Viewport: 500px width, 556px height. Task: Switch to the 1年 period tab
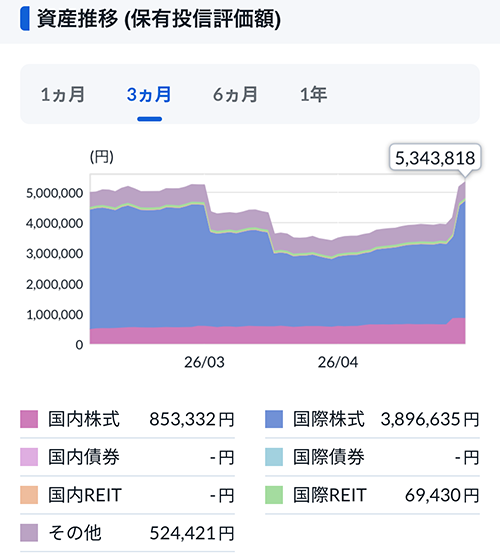(x=313, y=95)
